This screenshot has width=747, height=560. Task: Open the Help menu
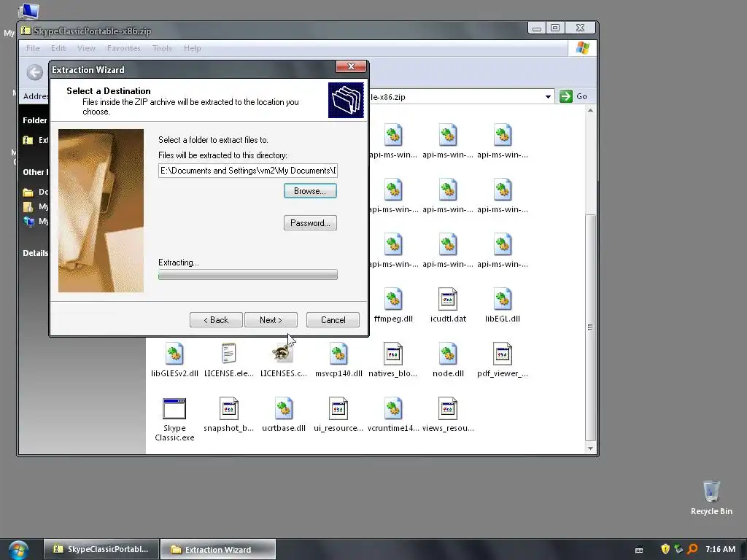[193, 48]
